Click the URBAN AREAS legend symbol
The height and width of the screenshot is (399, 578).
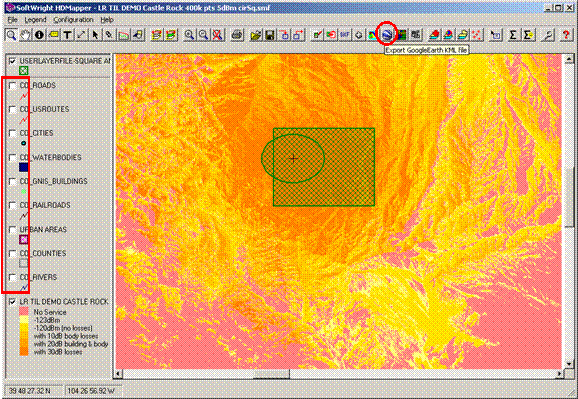(24, 240)
